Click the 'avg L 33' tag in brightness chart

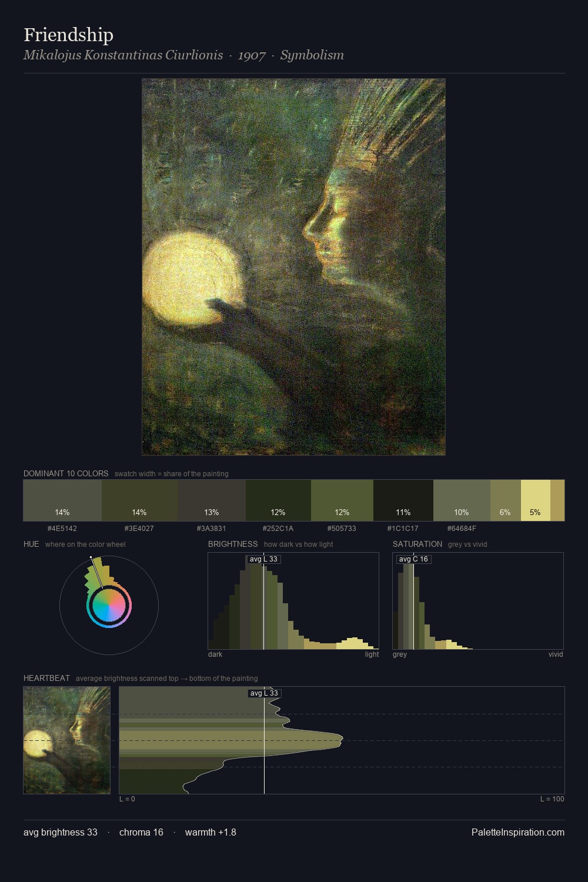pos(263,559)
